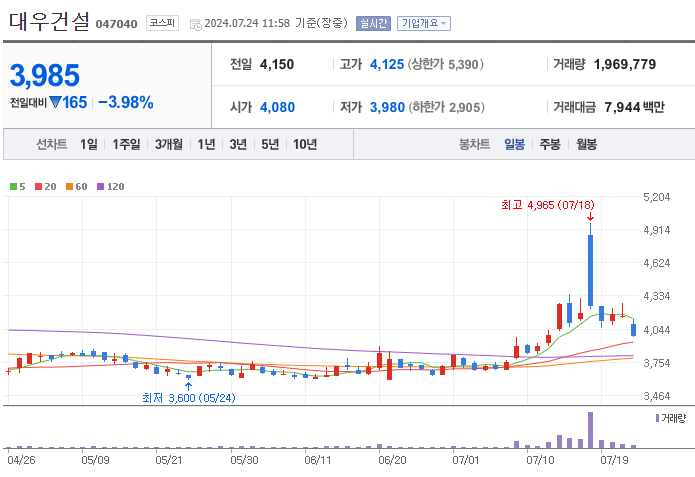Click the purple 120-day moving average swatch
The width and height of the screenshot is (695, 477).
tap(101, 187)
